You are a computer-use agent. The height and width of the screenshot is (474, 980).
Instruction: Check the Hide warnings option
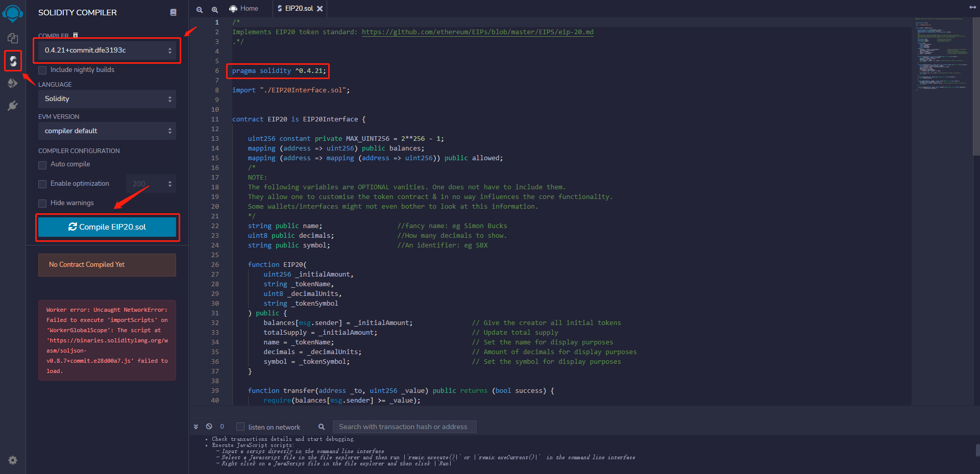[x=42, y=203]
